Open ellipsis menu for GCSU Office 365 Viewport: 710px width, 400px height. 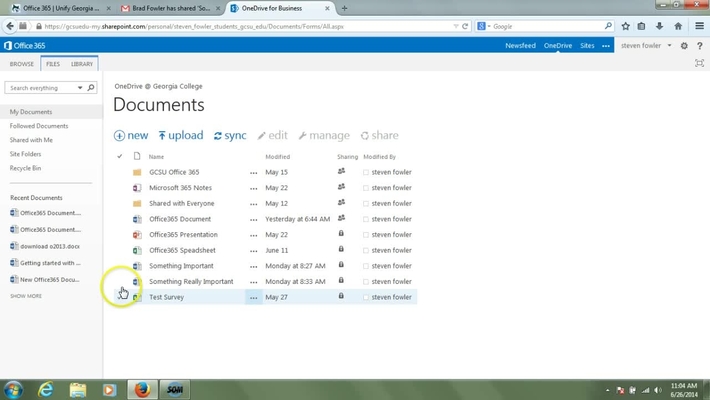click(254, 173)
